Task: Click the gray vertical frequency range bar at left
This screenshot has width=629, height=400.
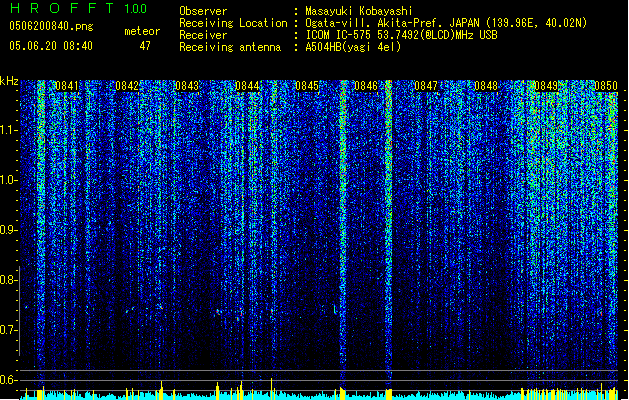Action: coord(20,311)
